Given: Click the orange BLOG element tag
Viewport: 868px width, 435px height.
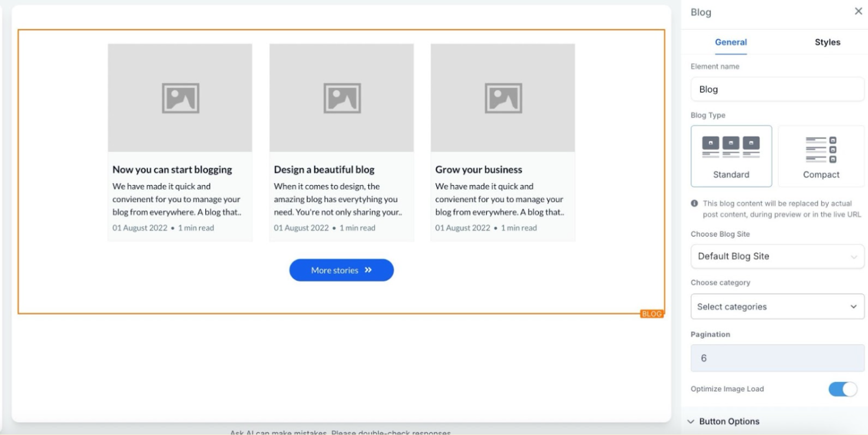Looking at the screenshot, I should [651, 314].
